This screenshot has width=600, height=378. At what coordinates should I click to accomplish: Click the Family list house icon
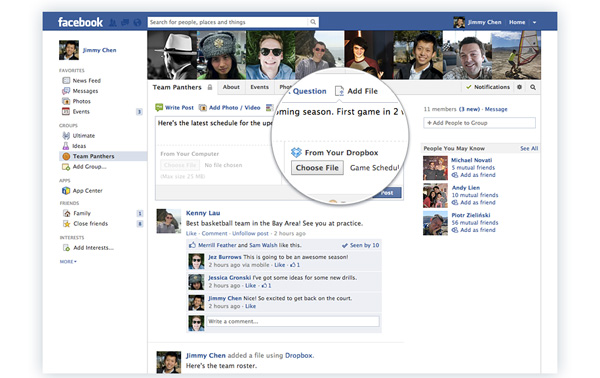67,213
